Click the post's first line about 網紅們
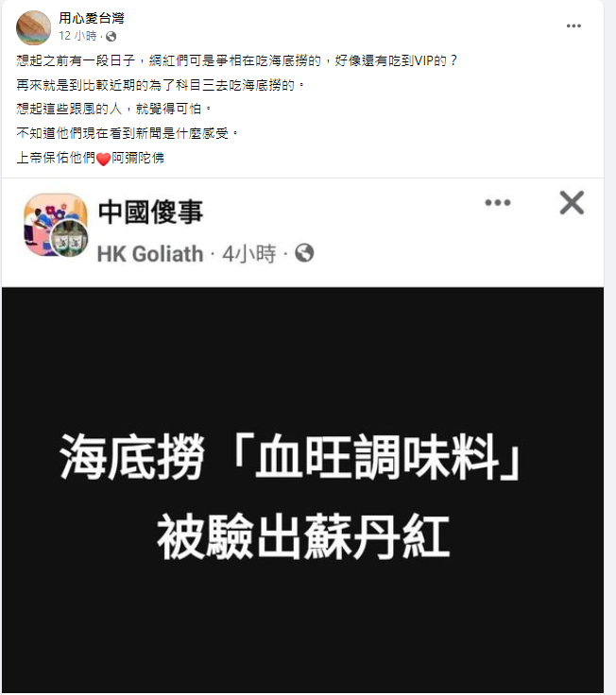 tap(236, 60)
